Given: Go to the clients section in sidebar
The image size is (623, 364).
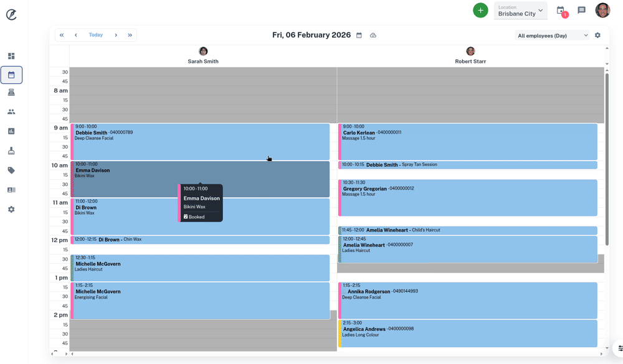Looking at the screenshot, I should pyautogui.click(x=11, y=112).
